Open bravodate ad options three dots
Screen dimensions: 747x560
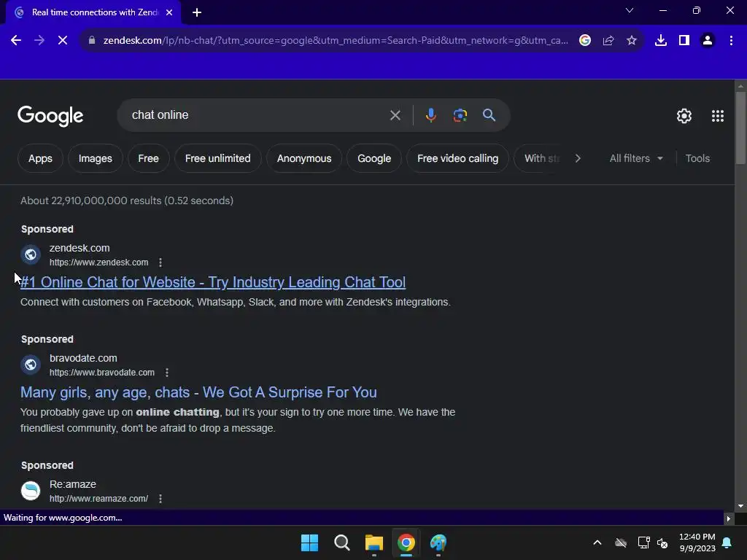pyautogui.click(x=167, y=373)
